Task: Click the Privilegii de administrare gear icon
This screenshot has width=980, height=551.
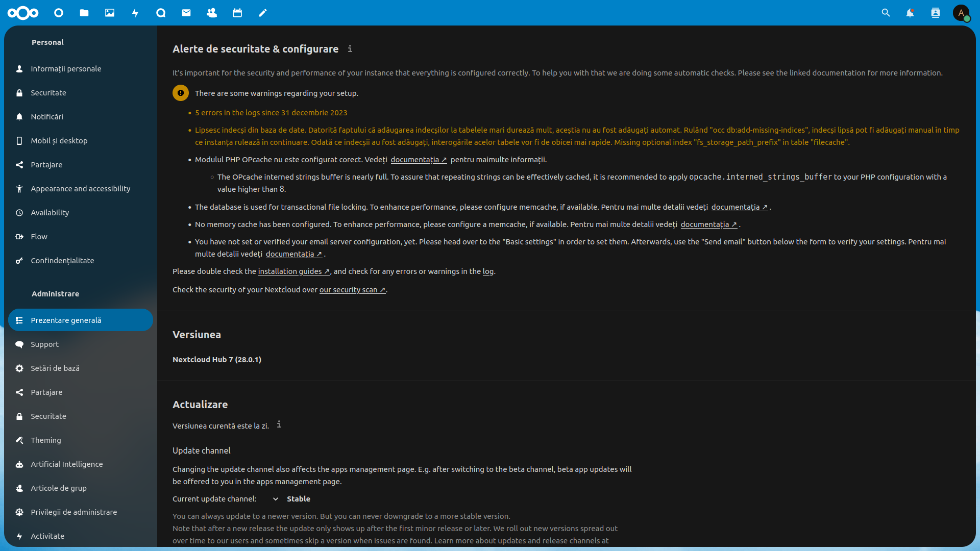Action: [x=19, y=512]
